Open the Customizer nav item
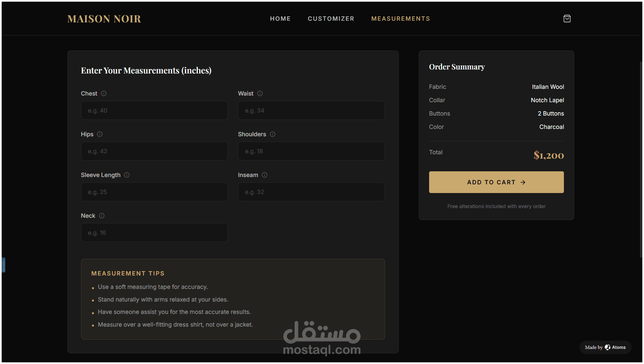This screenshot has height=364, width=644. [x=331, y=19]
